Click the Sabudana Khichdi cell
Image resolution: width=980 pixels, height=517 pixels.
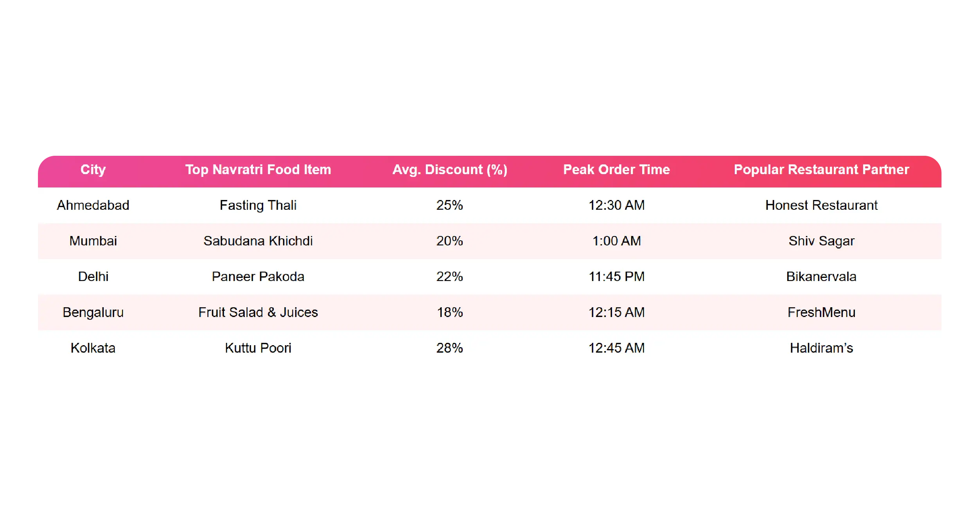258,241
